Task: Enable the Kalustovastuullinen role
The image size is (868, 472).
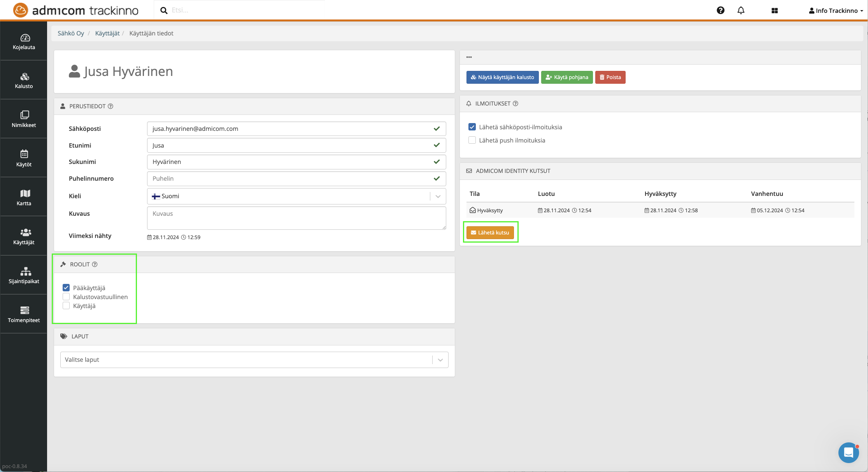Action: click(66, 297)
